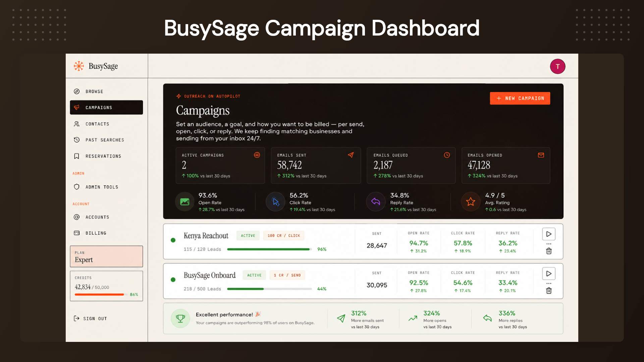Open Past Searches in sidebar

(x=106, y=140)
